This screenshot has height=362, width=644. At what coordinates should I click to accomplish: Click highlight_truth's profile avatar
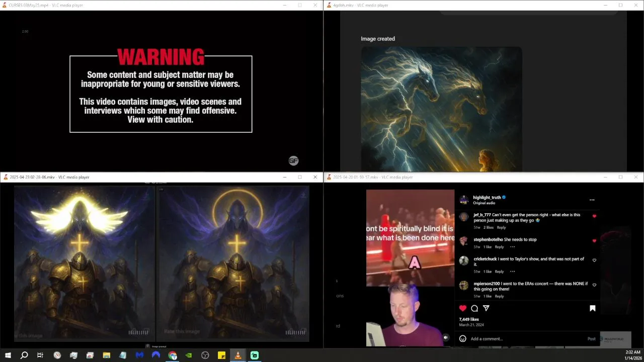coord(463,200)
